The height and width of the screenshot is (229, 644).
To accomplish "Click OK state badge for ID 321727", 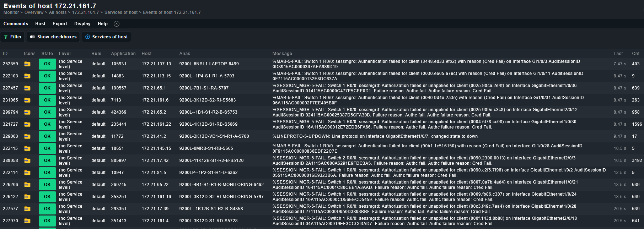I will (x=47, y=124).
